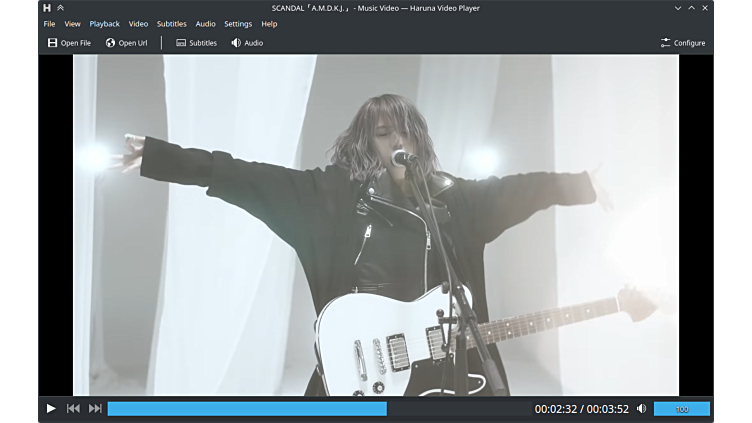
Task: Open the Settings menu
Action: [x=238, y=23]
